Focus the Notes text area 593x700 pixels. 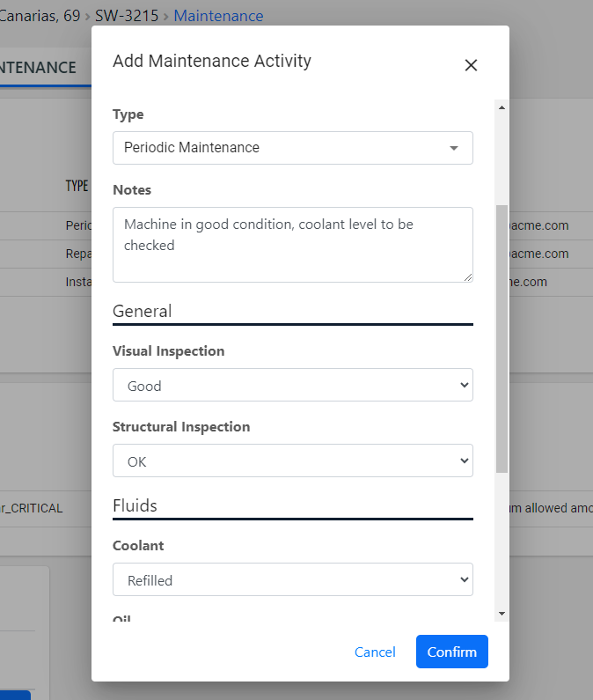(292, 244)
